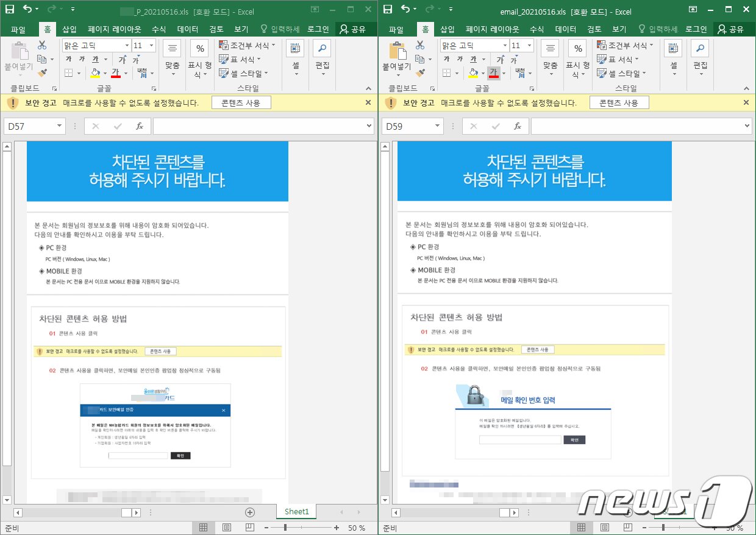
Task: Select Sheet1 tab in left window
Action: click(297, 512)
